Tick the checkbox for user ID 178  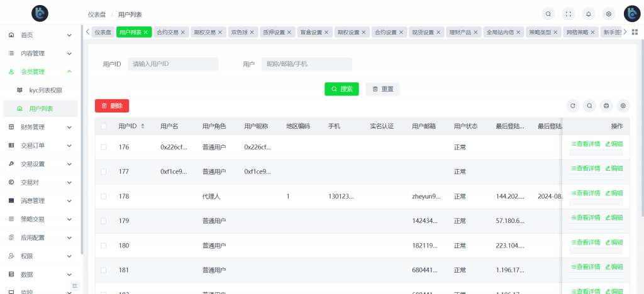pos(104,196)
